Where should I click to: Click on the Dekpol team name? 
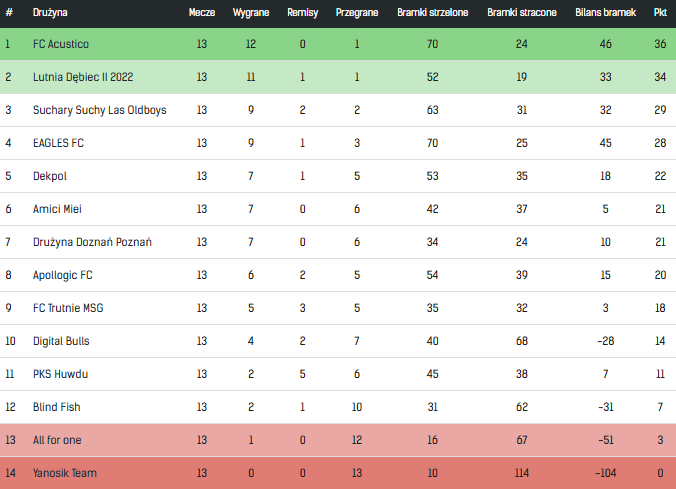coord(50,176)
